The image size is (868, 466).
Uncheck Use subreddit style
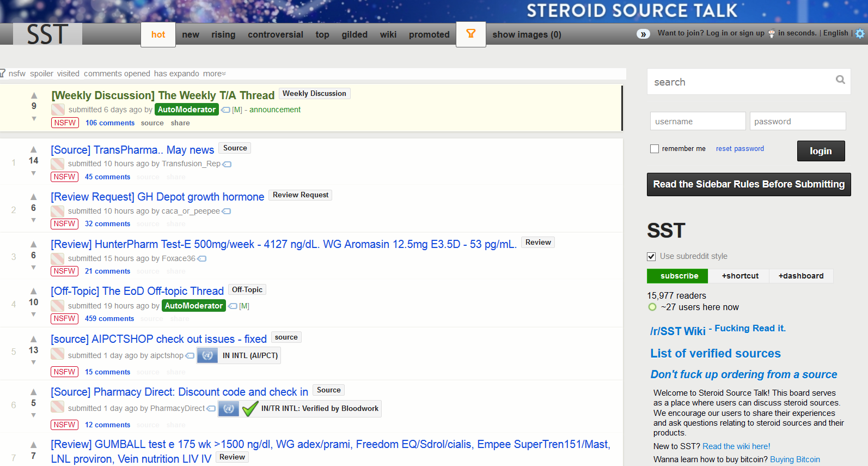651,256
